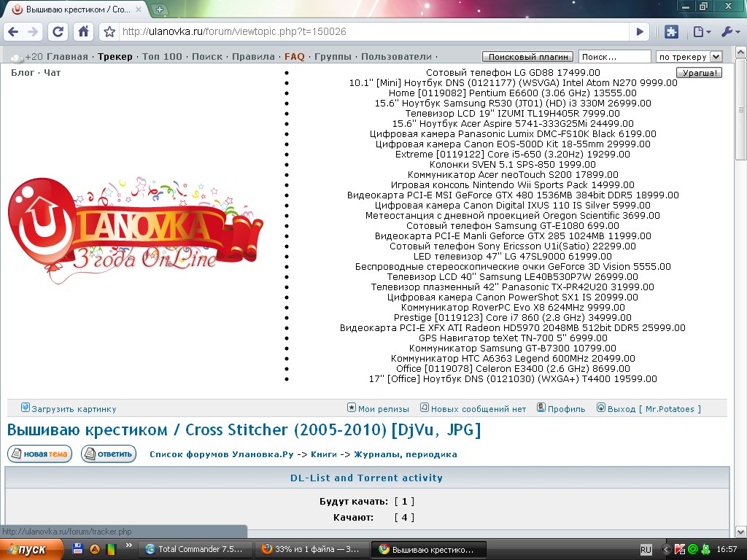Open the Поиск navigation link

[207, 57]
